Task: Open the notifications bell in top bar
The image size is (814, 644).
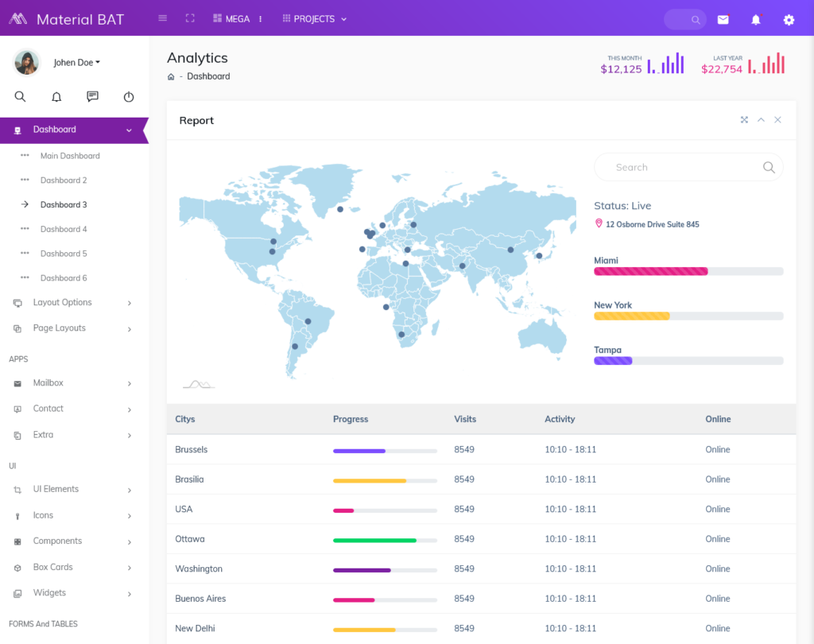Action: pos(755,18)
